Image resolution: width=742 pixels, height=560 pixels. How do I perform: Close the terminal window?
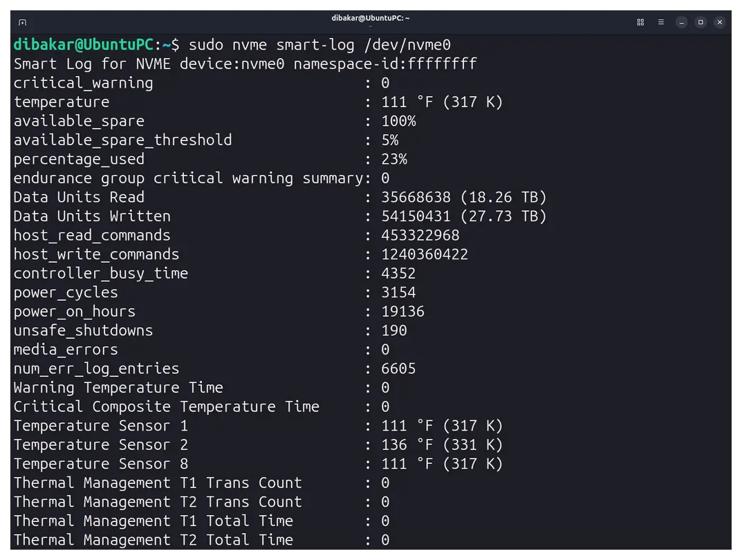720,22
